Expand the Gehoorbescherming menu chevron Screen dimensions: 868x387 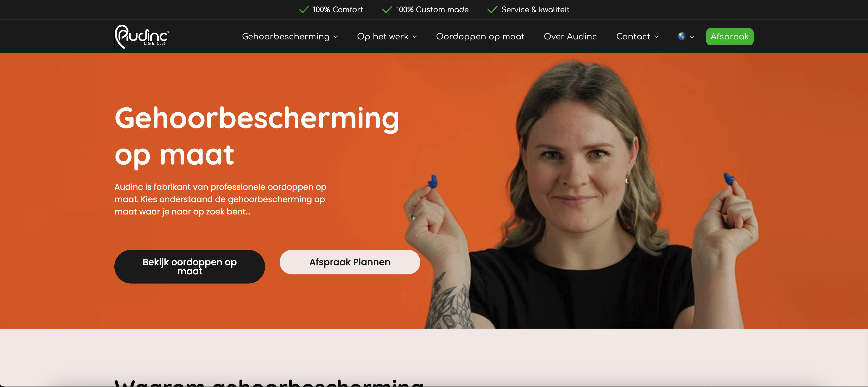pyautogui.click(x=336, y=37)
